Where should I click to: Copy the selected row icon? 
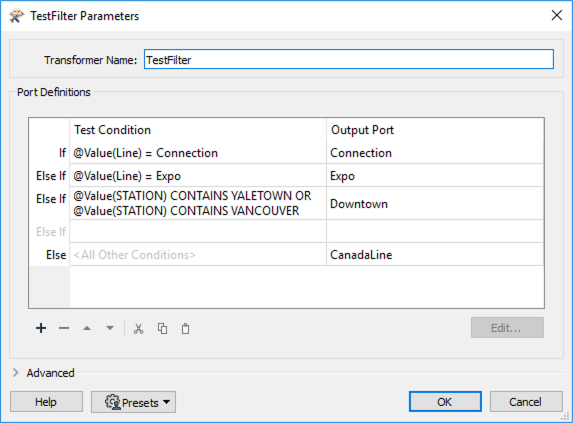coord(162,328)
